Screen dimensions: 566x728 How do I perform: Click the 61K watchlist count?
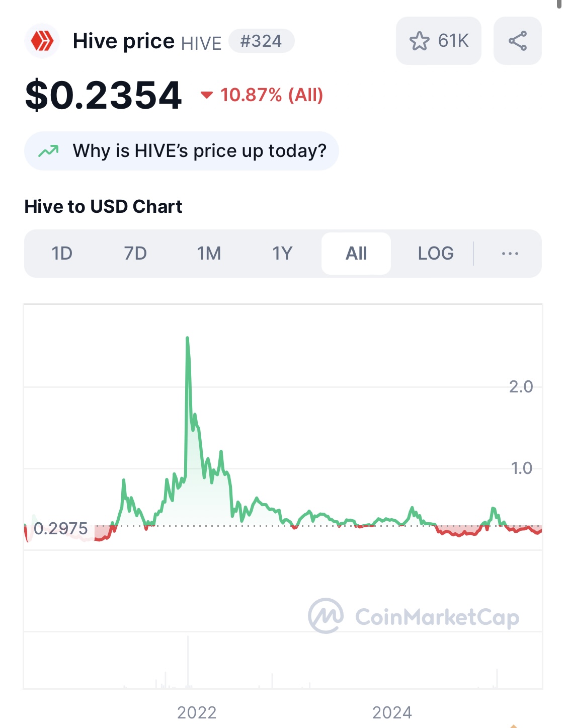[453, 41]
